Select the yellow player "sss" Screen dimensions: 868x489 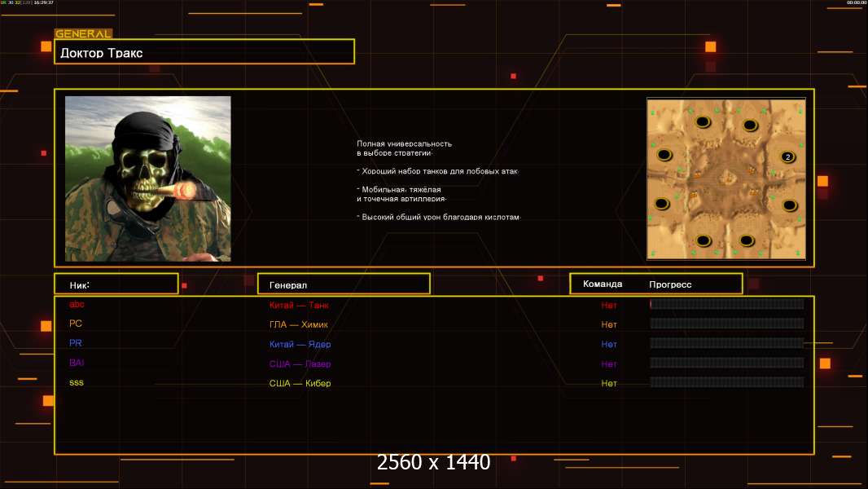coord(76,383)
